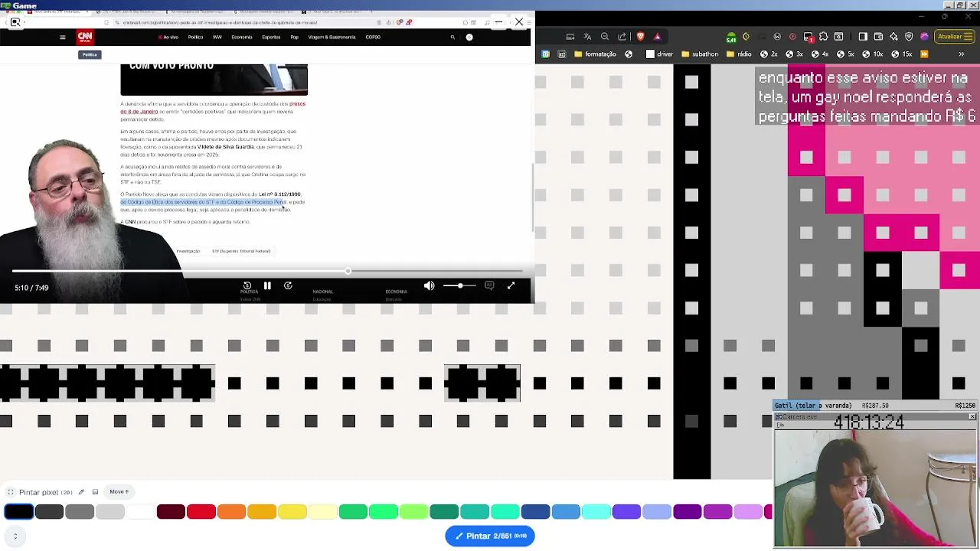Select the dark gray color swatch
This screenshot has width=980, height=551.
[x=49, y=512]
